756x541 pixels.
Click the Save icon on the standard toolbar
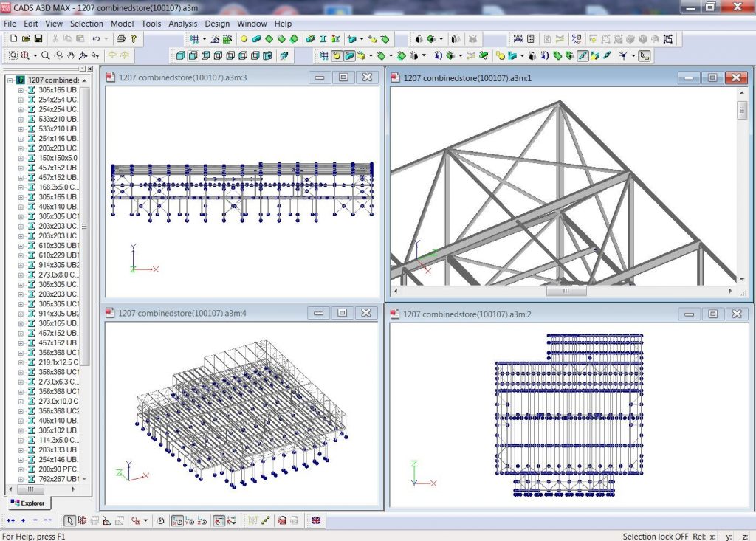coord(38,38)
